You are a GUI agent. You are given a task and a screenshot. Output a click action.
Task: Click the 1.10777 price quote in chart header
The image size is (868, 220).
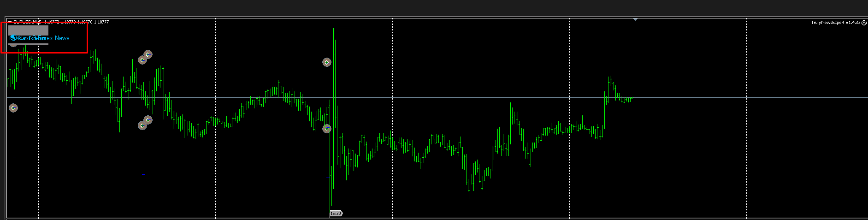(101, 22)
